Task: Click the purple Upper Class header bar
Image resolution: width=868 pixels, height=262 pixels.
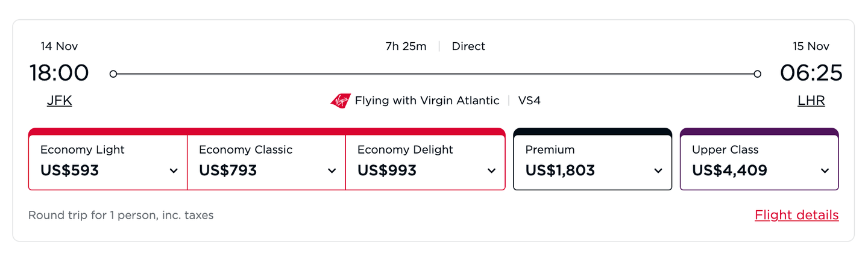Action: click(759, 131)
